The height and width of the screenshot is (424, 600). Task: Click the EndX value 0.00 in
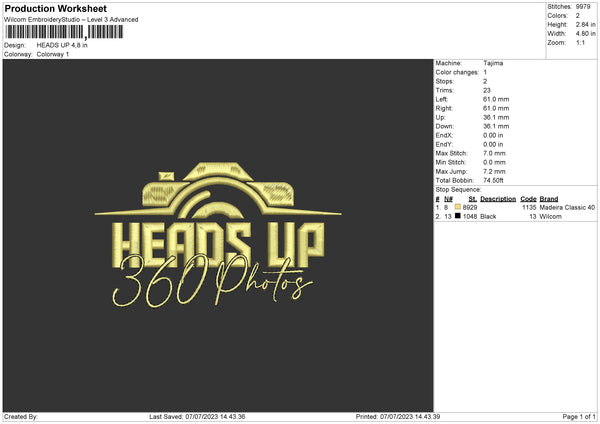pos(493,135)
